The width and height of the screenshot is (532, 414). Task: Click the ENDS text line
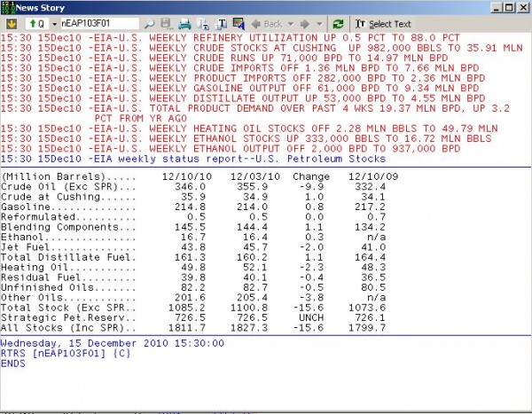point(13,363)
